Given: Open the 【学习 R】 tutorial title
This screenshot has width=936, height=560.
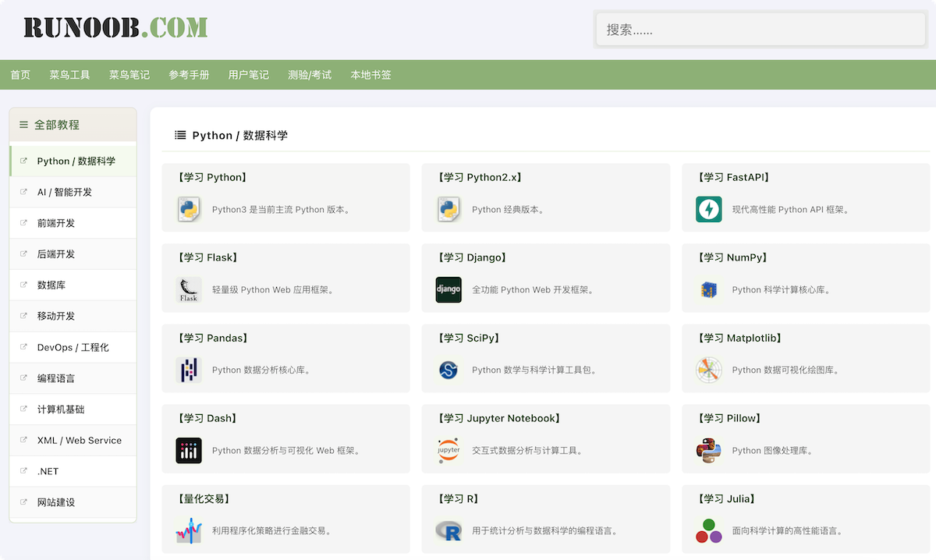Looking at the screenshot, I should click(x=459, y=498).
